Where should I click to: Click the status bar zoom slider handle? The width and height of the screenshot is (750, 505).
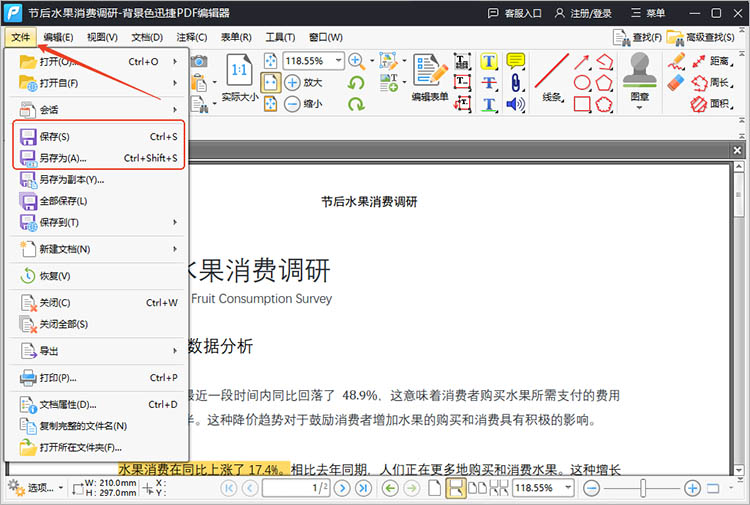tap(643, 488)
